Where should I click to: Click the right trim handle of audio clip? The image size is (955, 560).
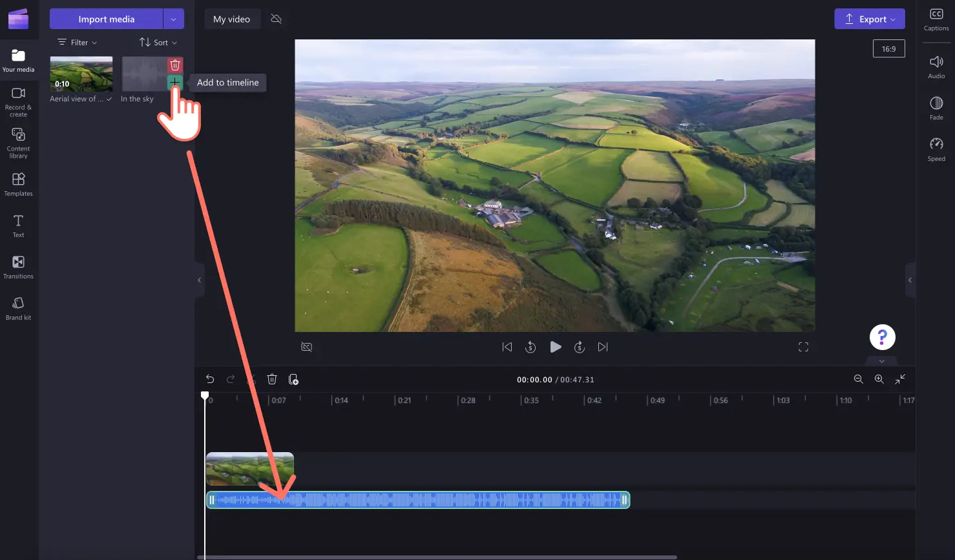[624, 500]
